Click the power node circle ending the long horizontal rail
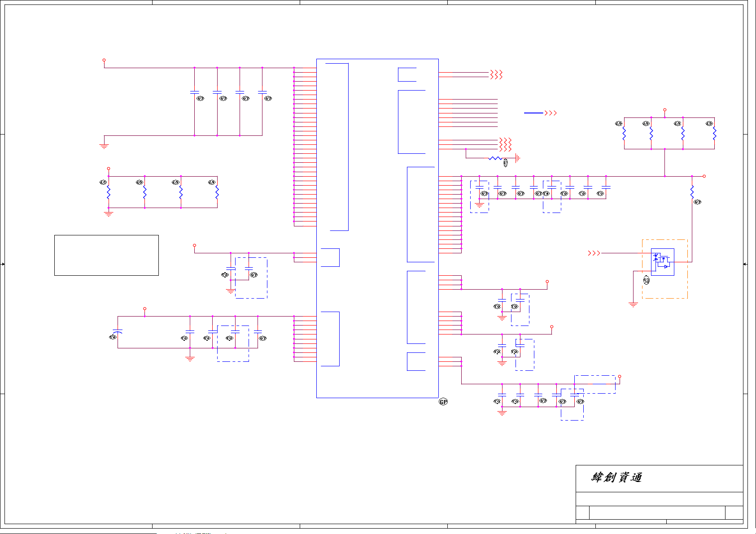The height and width of the screenshot is (534, 756). (x=704, y=176)
